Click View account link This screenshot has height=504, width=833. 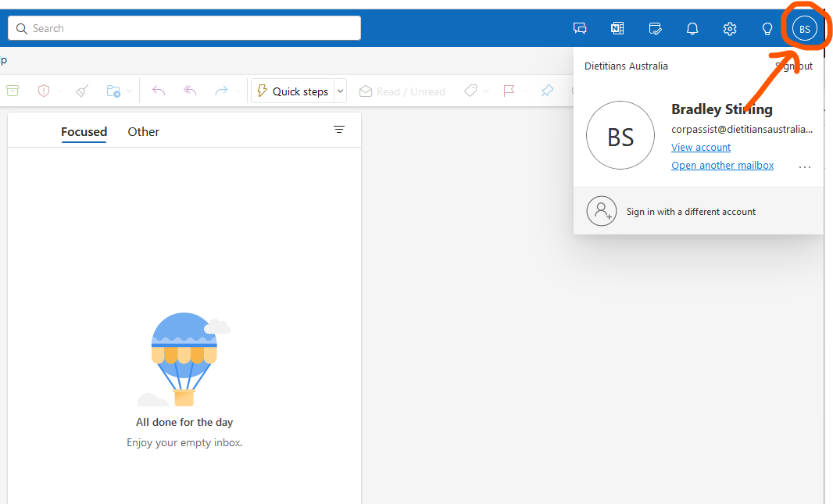(x=700, y=147)
